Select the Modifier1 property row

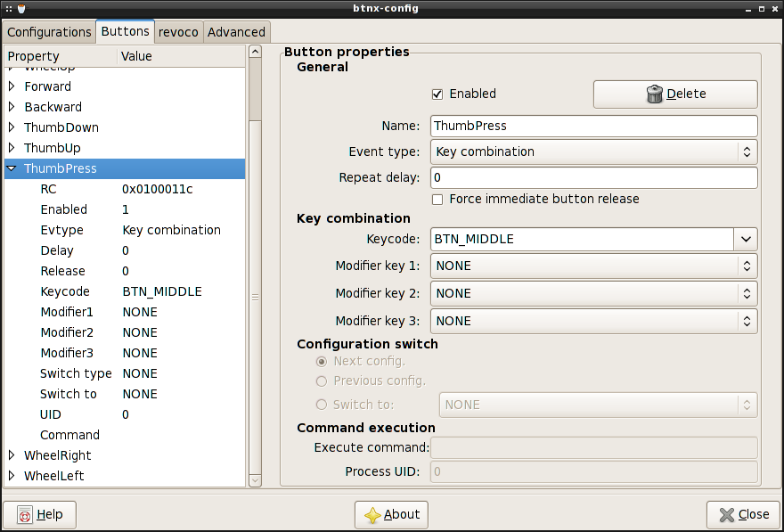coord(125,312)
